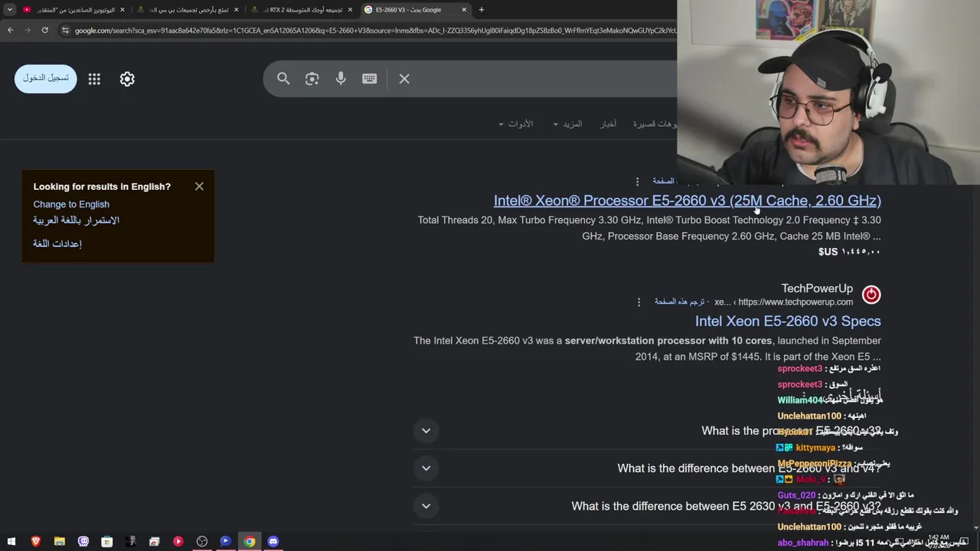
Task: Open OBS Studio from taskbar
Action: (202, 541)
